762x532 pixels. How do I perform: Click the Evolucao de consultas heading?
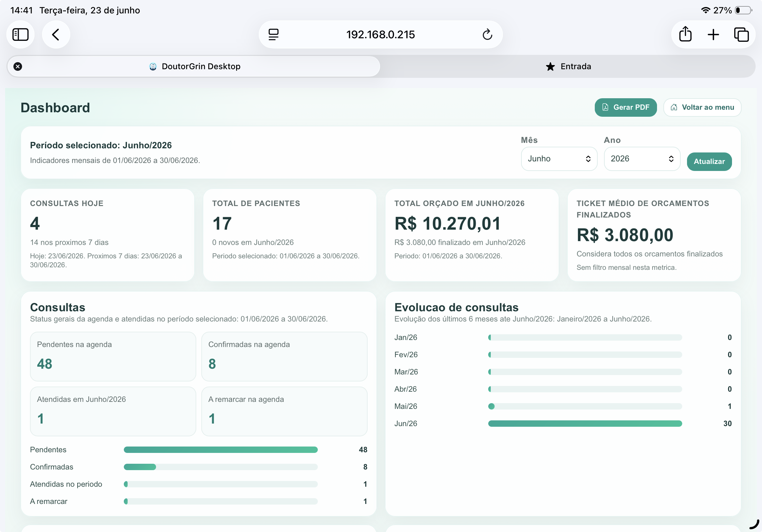tap(456, 307)
